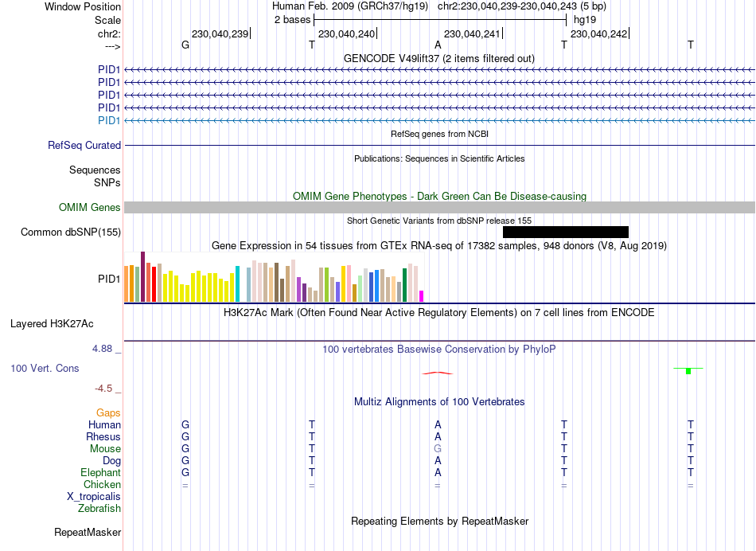756x551 pixels.
Task: Open the GTEx Gene Expression track title
Action: point(439,245)
